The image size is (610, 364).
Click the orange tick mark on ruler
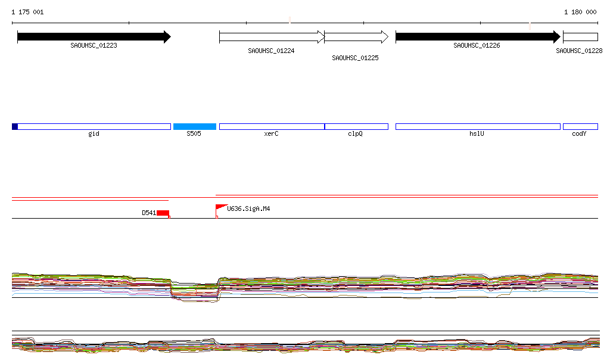click(x=530, y=25)
